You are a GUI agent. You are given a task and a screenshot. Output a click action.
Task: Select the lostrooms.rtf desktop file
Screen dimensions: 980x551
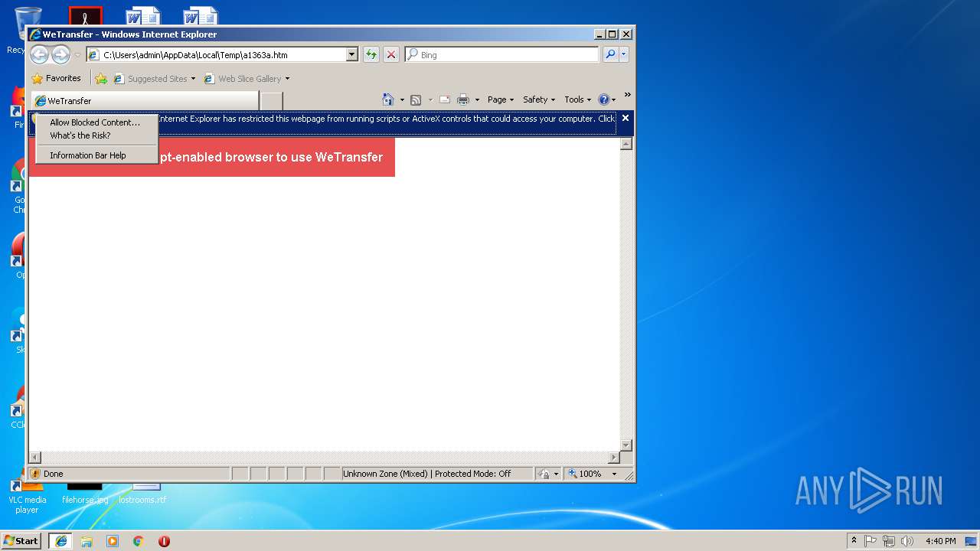[x=142, y=494]
